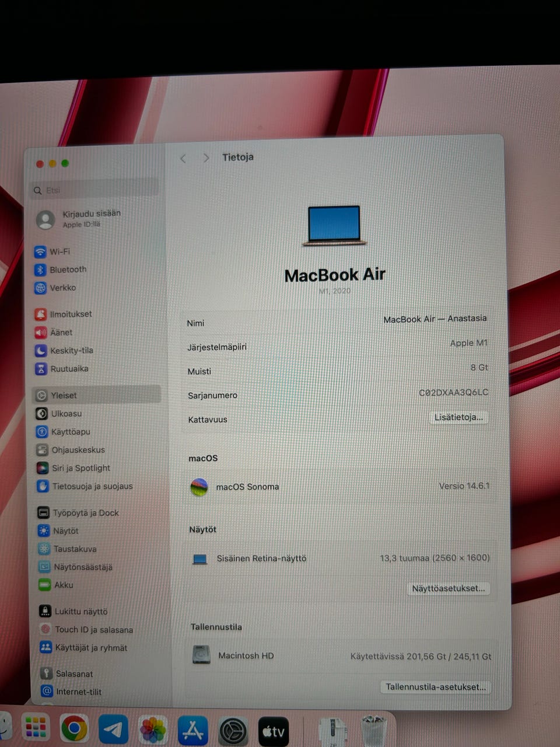Viewport: 560px width, 747px height.
Task: Click the MacBook Air laptop image
Action: [x=334, y=225]
